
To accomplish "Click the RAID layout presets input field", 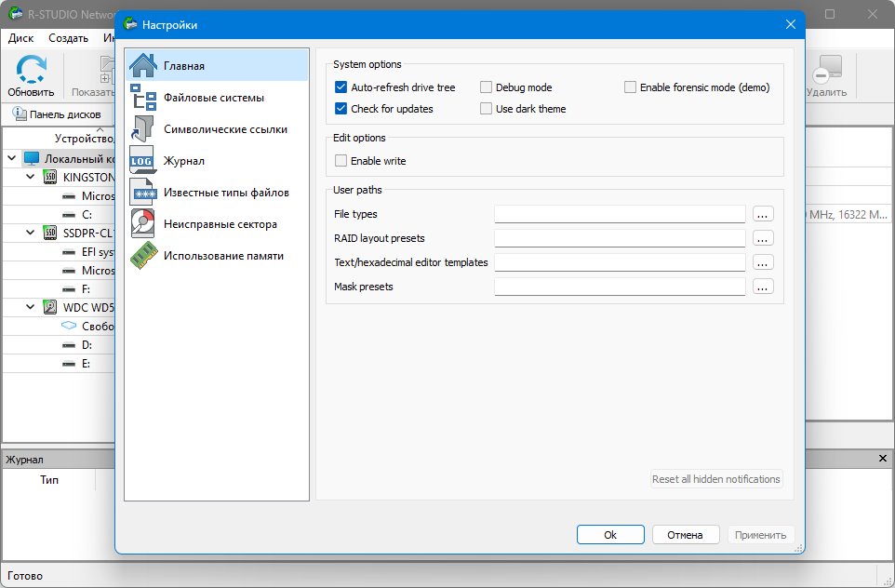I will pyautogui.click(x=620, y=238).
